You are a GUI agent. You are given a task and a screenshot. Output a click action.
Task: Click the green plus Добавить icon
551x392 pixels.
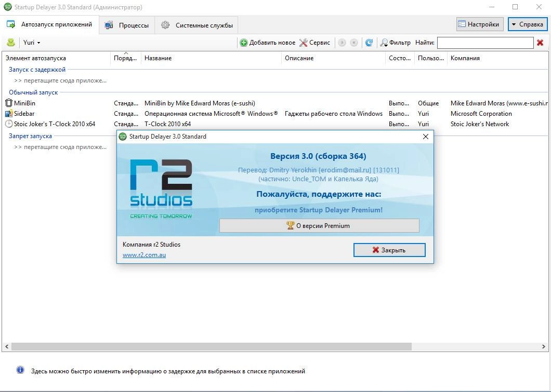pyautogui.click(x=243, y=43)
